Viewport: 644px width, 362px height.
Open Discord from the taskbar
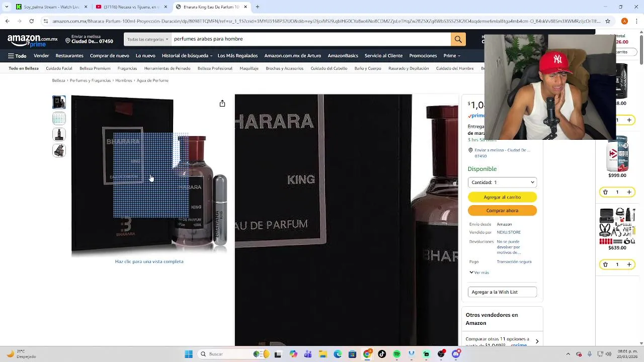[x=456, y=354]
